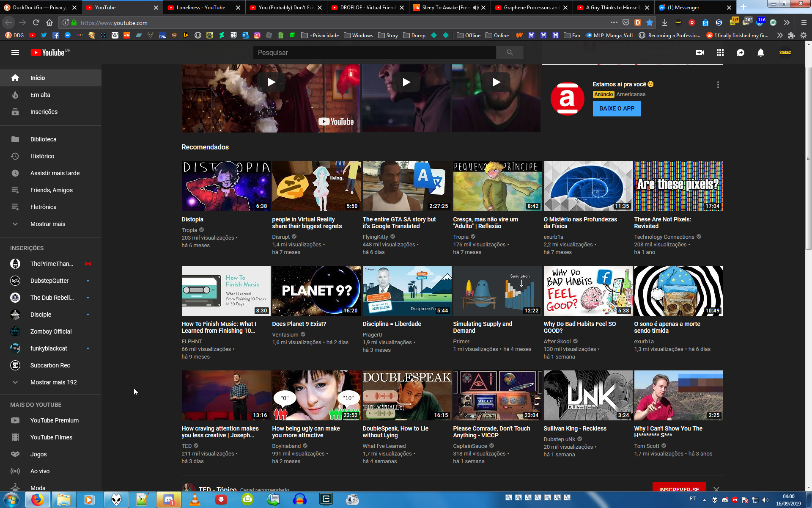Open Does Planet 9 Exist thumbnail
This screenshot has width=812, height=508.
(x=316, y=291)
